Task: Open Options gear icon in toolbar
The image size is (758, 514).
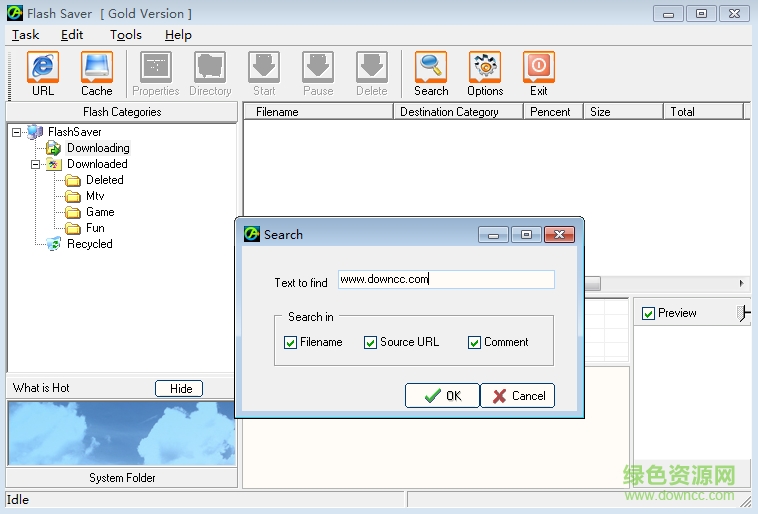Action: pos(485,68)
